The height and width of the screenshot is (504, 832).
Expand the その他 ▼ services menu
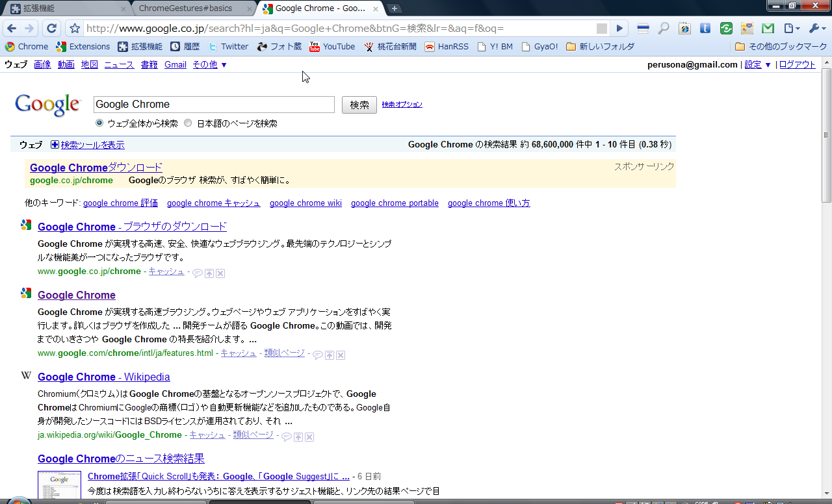coord(209,64)
